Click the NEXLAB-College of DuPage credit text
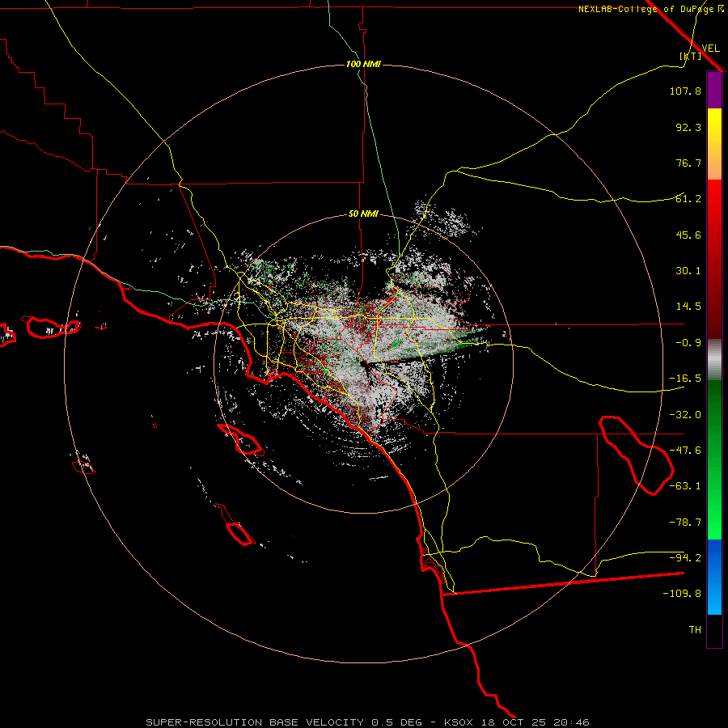The height and width of the screenshot is (728, 728). tap(650, 9)
